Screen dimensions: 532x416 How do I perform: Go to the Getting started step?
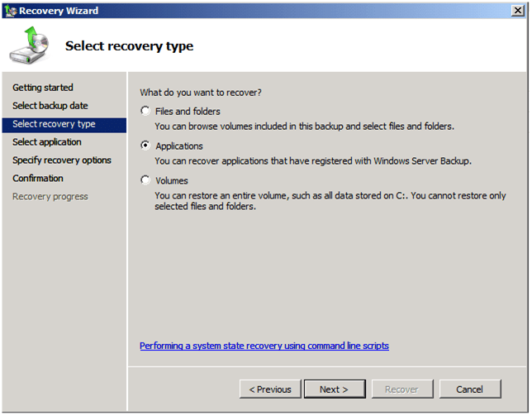click(43, 88)
